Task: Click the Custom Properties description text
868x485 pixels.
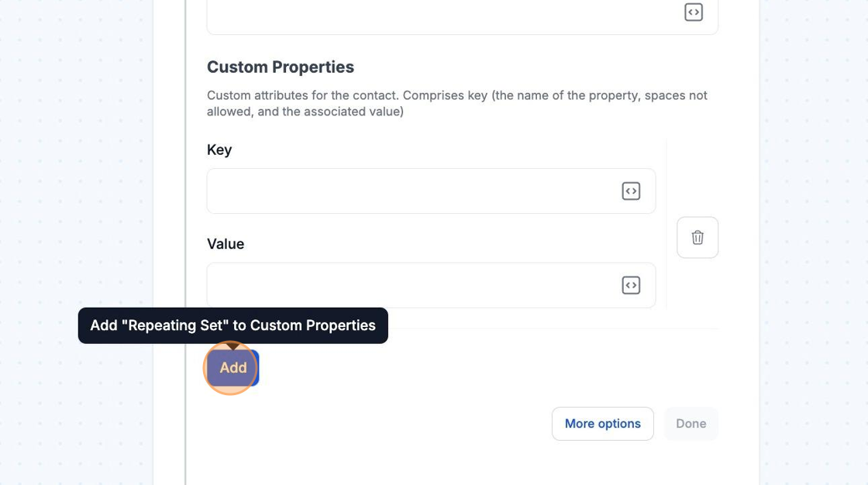Action: tap(456, 104)
